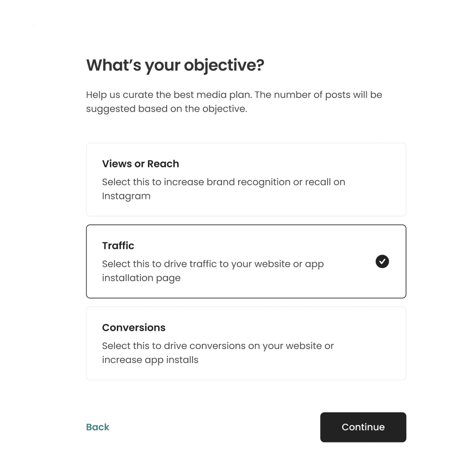Click the "Help us curate" intro paragraph
Screen dimensions: 450x476
point(234,95)
